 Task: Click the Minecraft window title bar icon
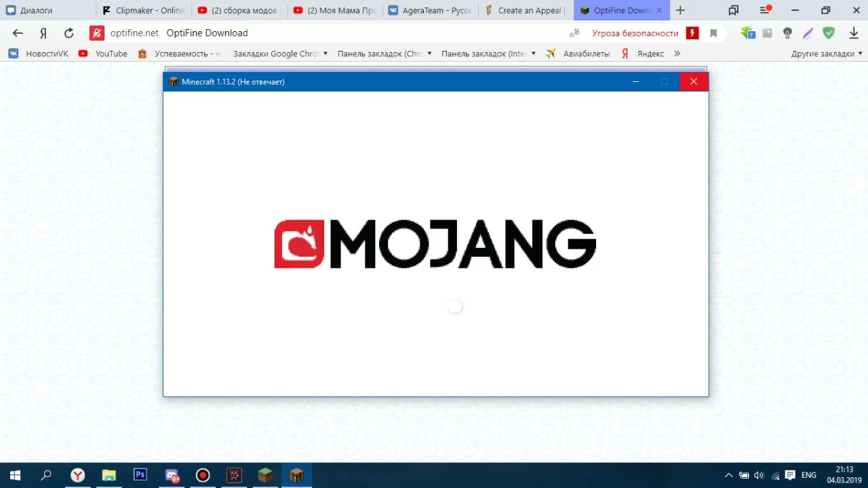[x=173, y=81]
